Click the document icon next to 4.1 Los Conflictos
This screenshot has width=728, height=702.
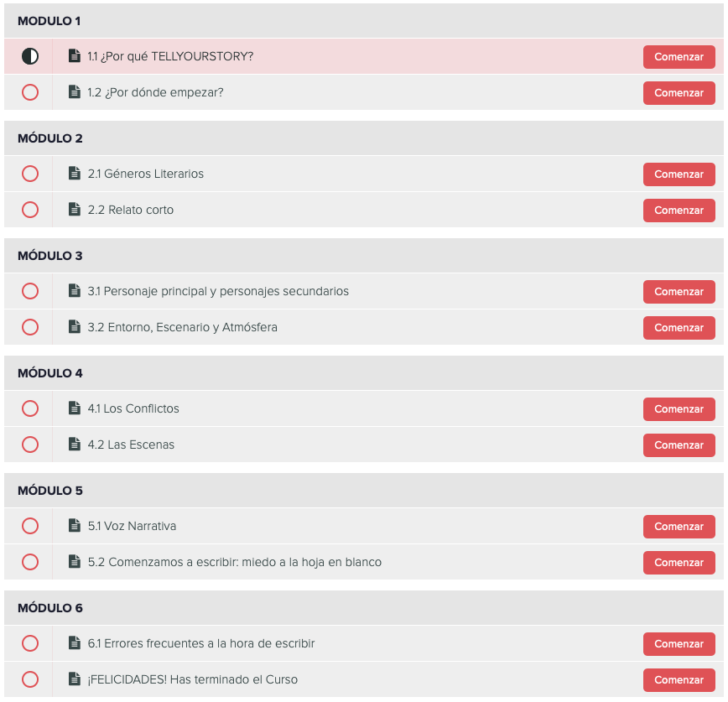pos(75,408)
